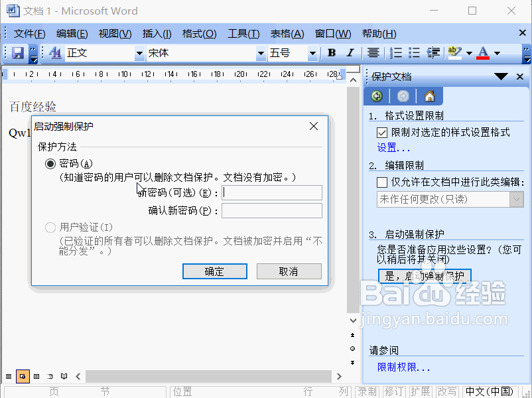Select the 用户验证 radio button
The image size is (532, 398).
tap(50, 228)
